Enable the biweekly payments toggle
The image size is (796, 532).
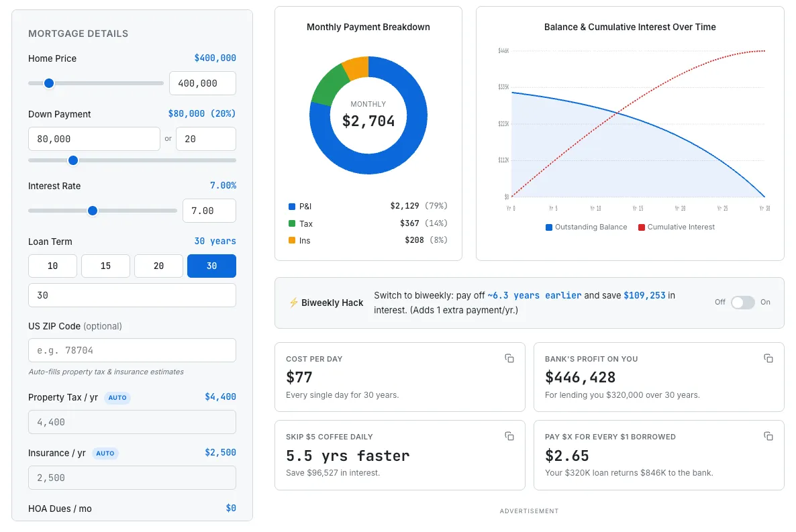(x=743, y=303)
